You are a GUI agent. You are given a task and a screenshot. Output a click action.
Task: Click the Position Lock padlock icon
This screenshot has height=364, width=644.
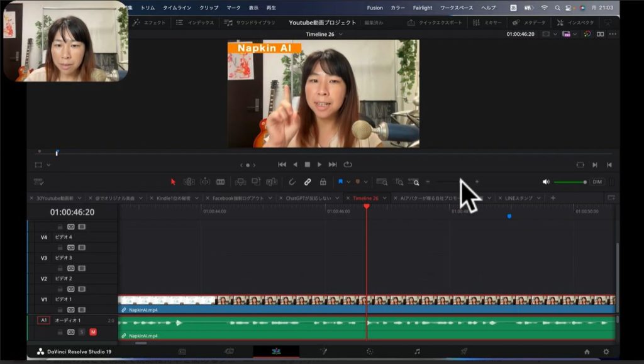pos(323,182)
